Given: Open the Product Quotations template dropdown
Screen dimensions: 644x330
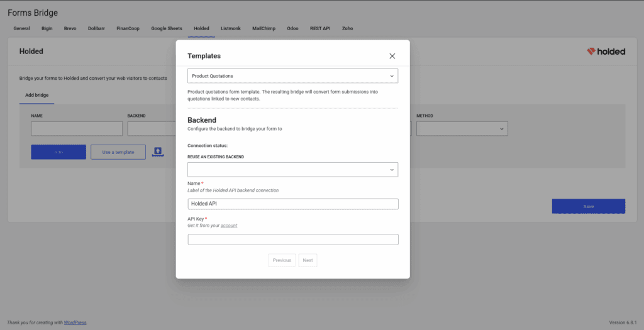Looking at the screenshot, I should click(x=292, y=76).
